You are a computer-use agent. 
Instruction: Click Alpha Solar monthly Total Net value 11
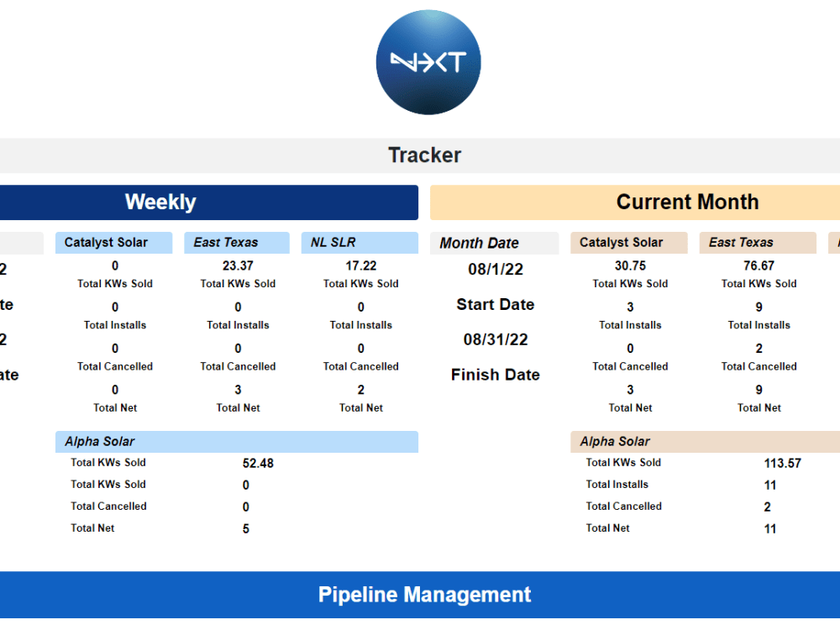coord(770,529)
